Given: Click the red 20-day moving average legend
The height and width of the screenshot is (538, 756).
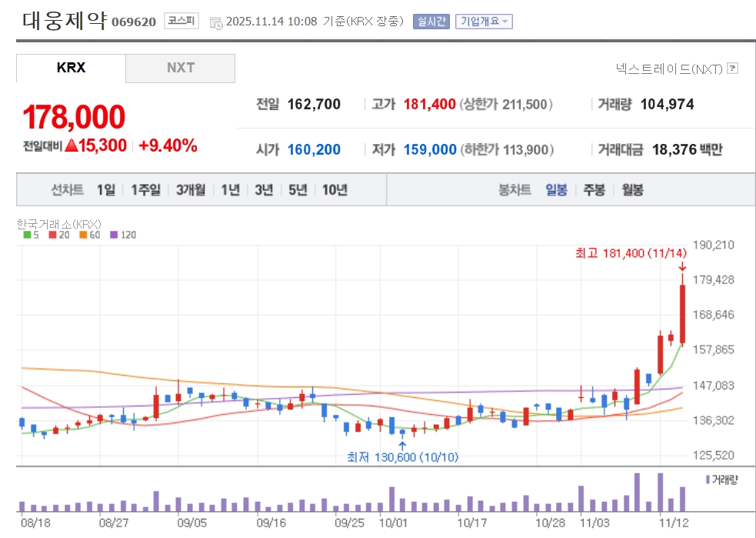Looking at the screenshot, I should pos(58,235).
